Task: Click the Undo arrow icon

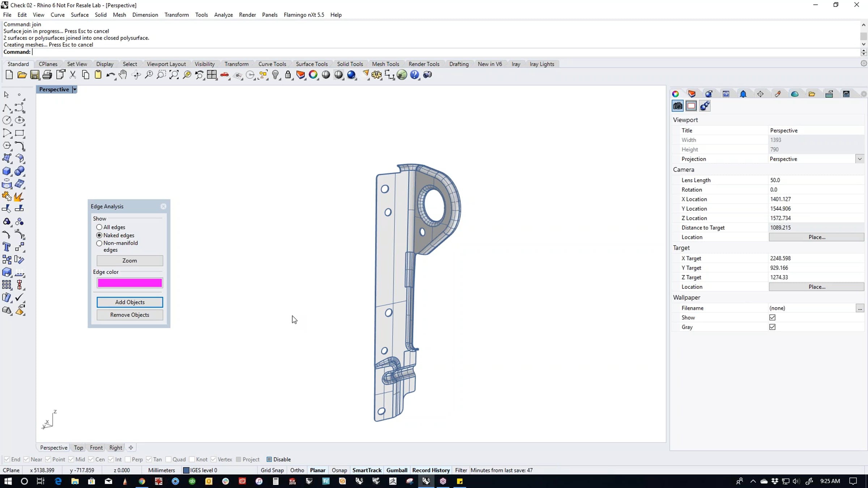Action: [x=110, y=75]
